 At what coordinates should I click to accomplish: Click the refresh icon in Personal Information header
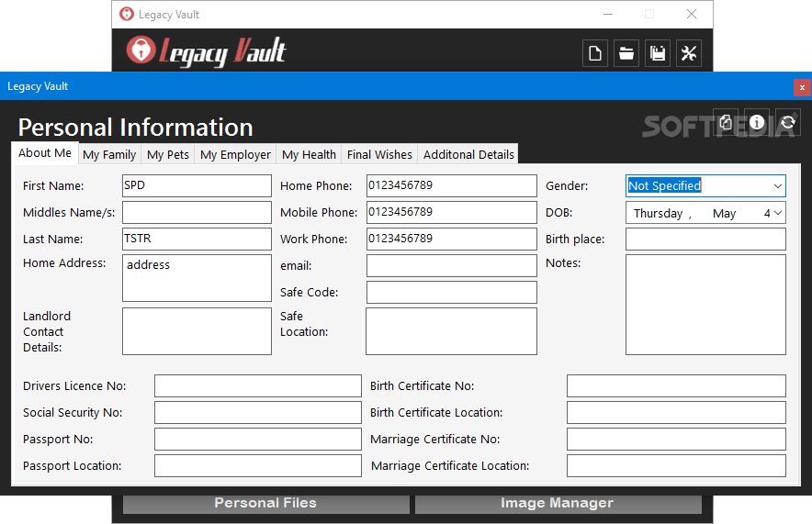pos(788,122)
